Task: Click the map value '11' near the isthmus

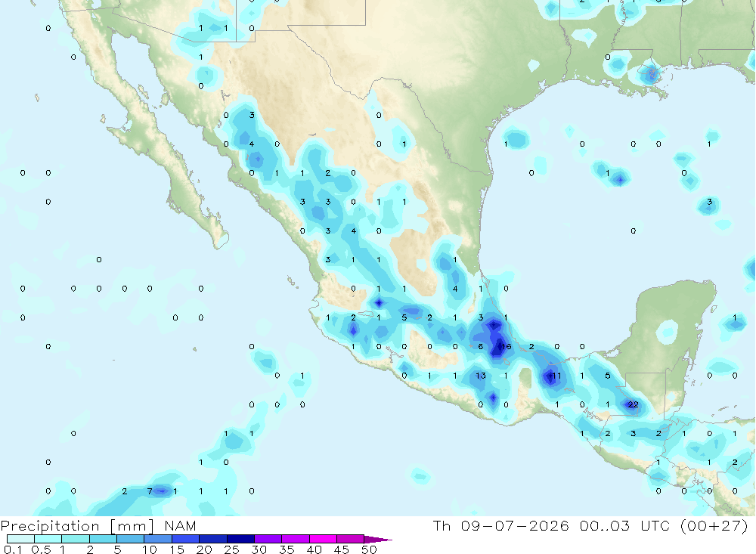Action: tap(556, 376)
